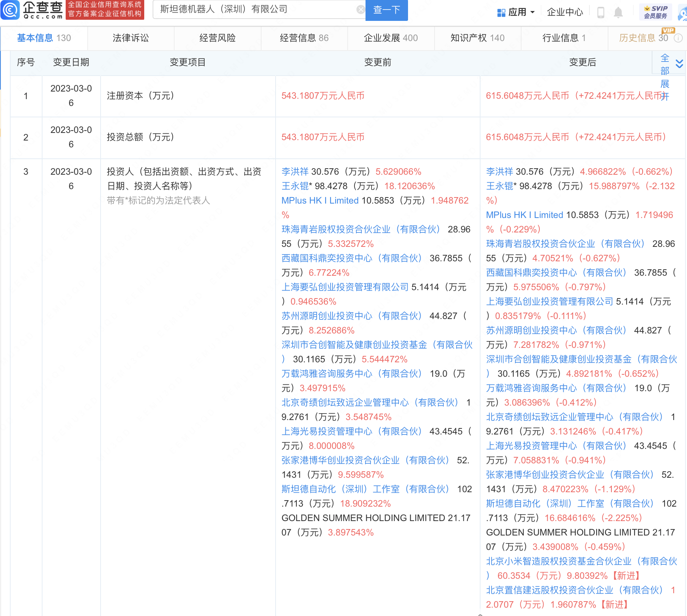687x616 pixels.
Task: Open 上海要弘创业投资管理有限公司 in 变更前 column
Action: tap(345, 287)
